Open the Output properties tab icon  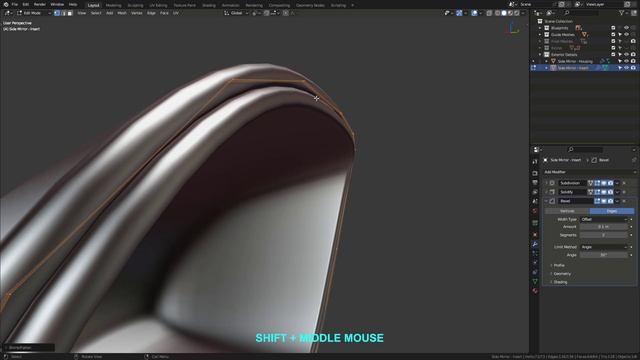[x=535, y=182]
